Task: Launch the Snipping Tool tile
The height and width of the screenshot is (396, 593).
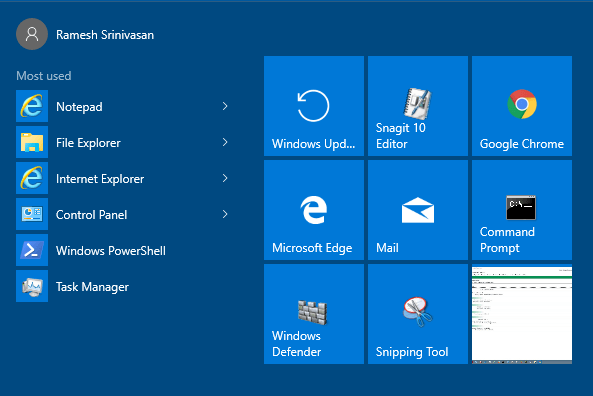Action: click(x=418, y=314)
